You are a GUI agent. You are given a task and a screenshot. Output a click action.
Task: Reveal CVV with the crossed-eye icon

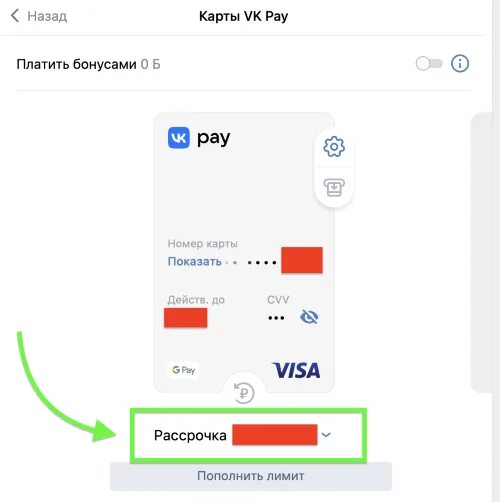point(309,316)
